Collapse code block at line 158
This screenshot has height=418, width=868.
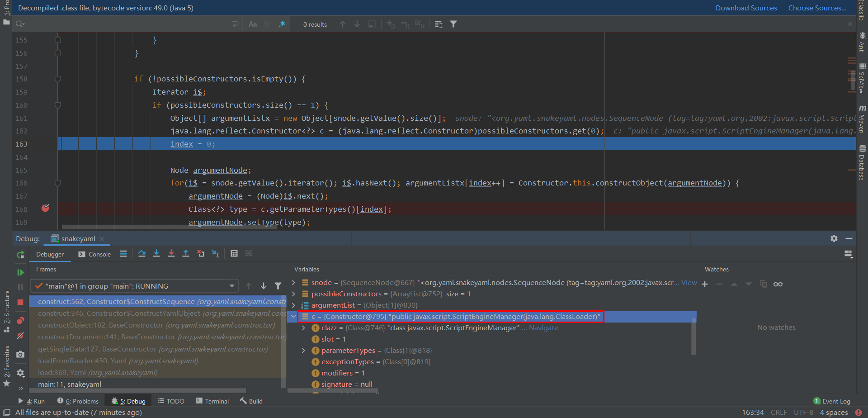coord(58,79)
